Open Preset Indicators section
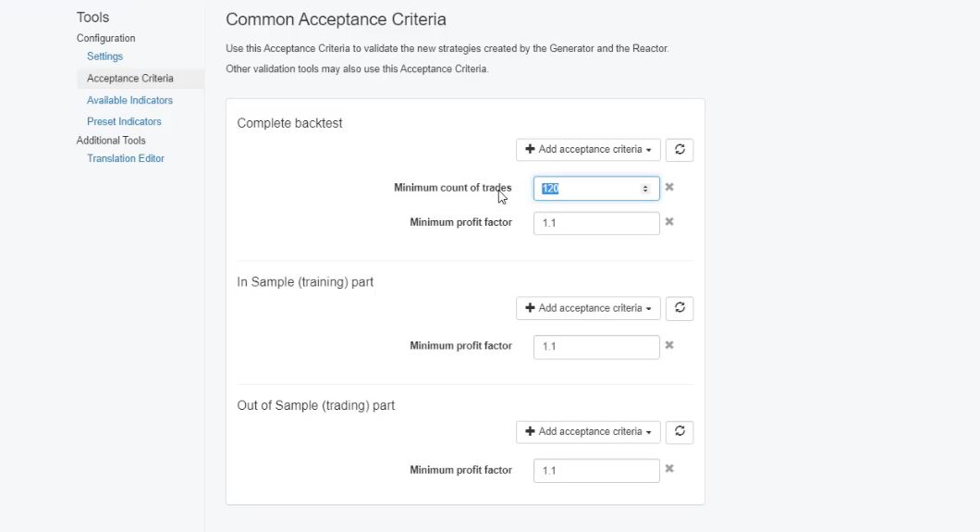Viewport: 980px width, 532px height. point(124,121)
